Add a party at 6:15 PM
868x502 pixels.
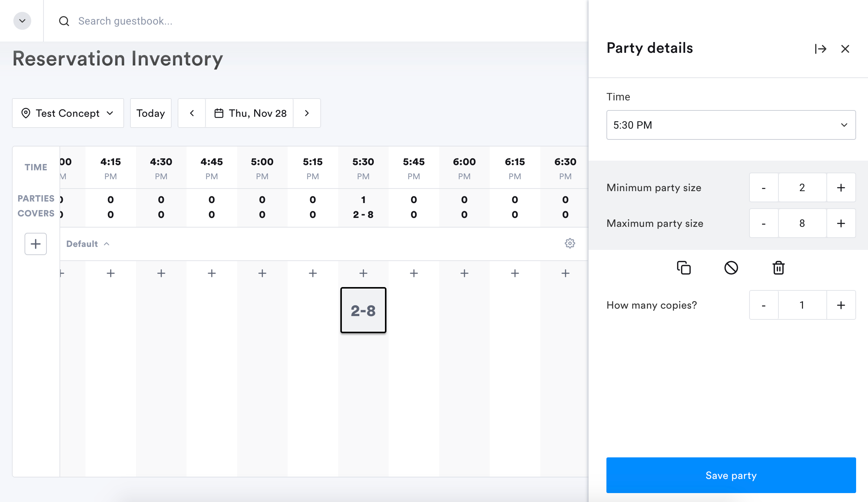click(515, 273)
